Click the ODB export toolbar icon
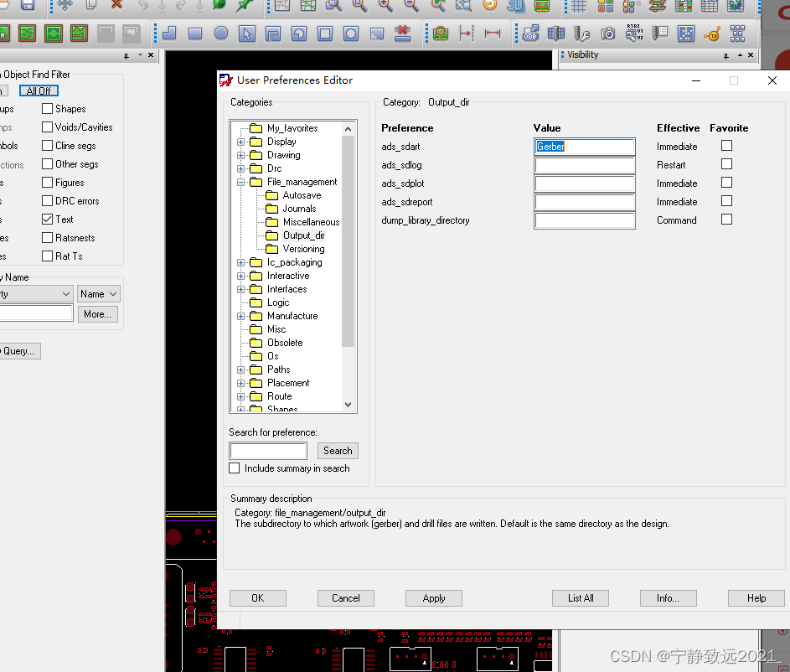Viewport: 790px width, 672px height. [x=530, y=34]
